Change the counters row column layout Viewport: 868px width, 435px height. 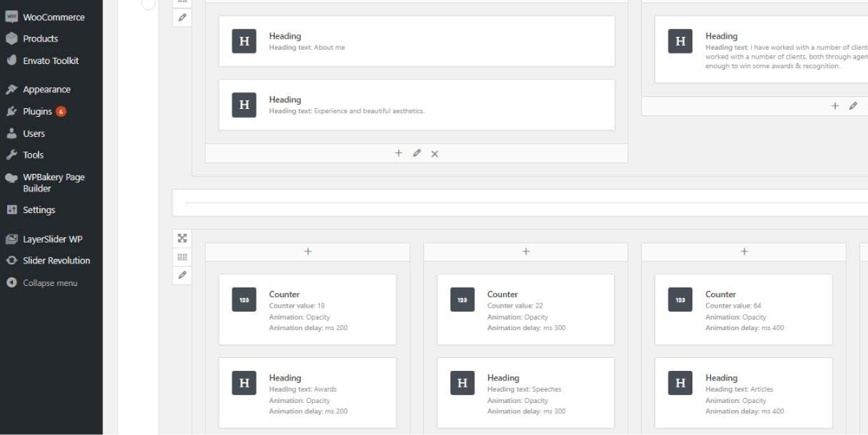pyautogui.click(x=182, y=257)
